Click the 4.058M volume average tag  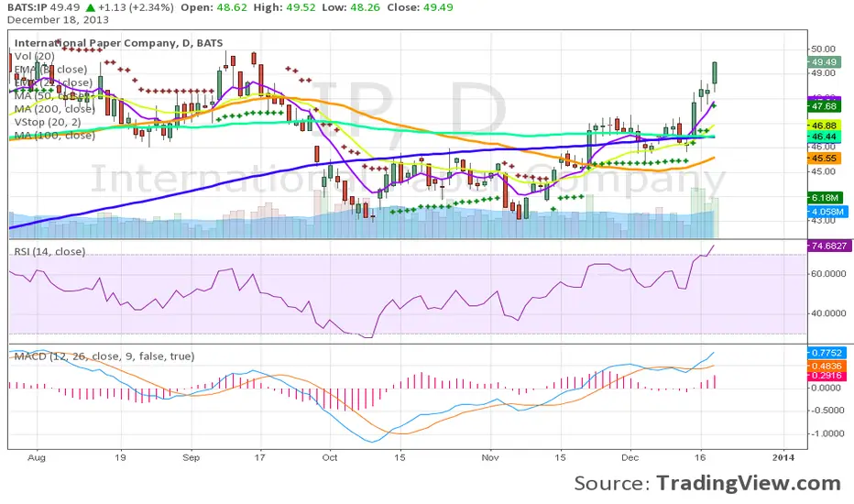pyautogui.click(x=827, y=212)
